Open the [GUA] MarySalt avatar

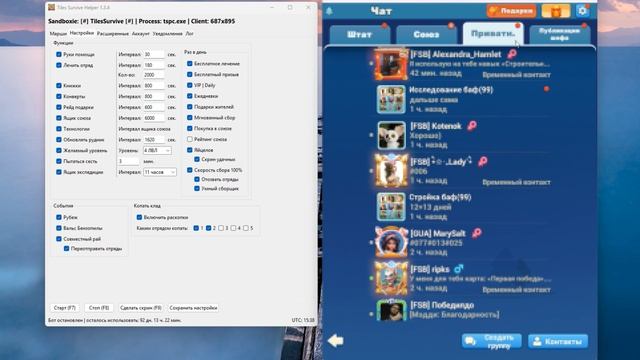(391, 242)
